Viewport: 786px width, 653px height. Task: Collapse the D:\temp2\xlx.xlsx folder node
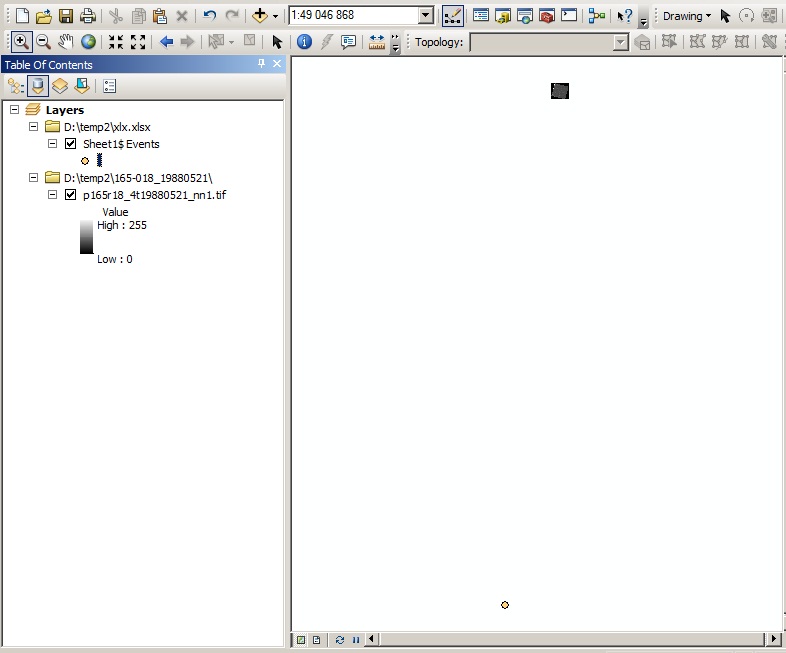(34, 126)
